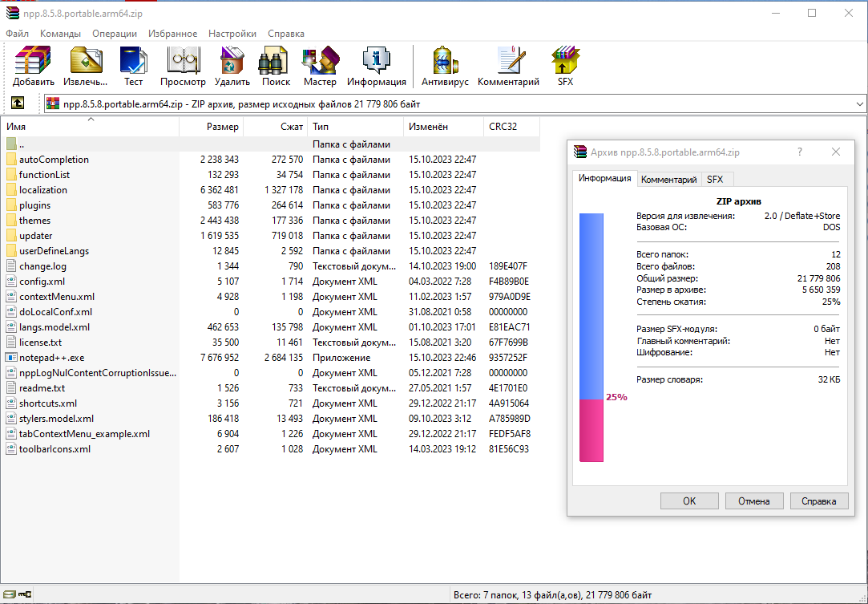The image size is (868, 604).
Task: Click the Отмена button
Action: 754,501
